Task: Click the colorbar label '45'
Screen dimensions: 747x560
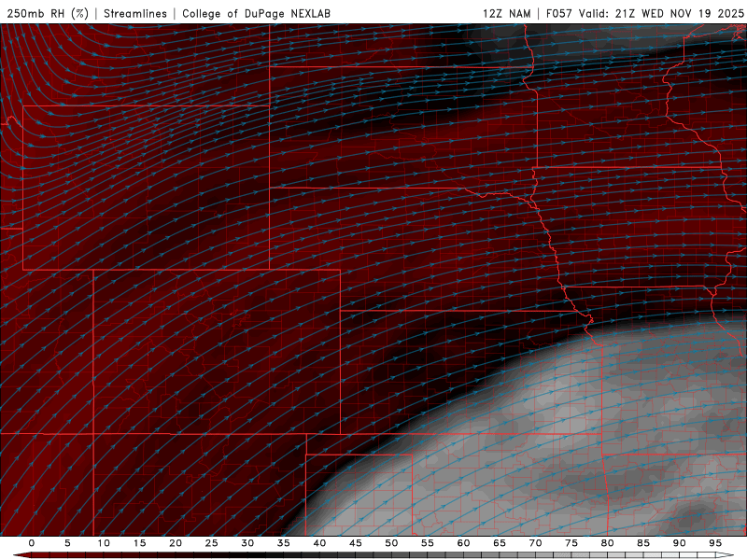Action: (356, 543)
